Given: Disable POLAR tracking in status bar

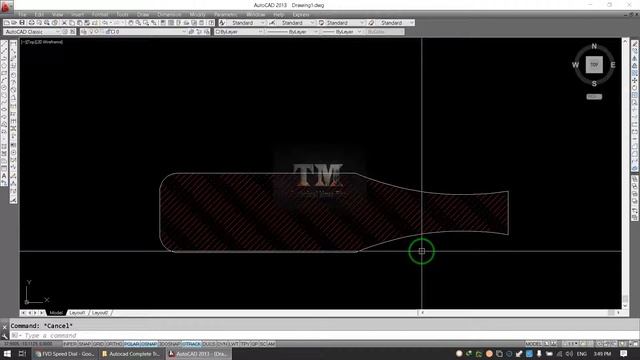Looking at the screenshot, I should 131,344.
